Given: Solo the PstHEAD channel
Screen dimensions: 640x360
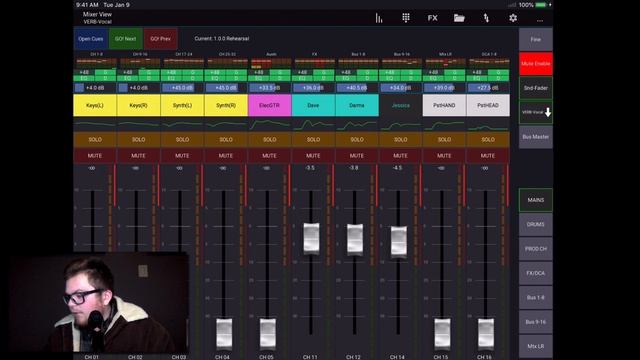Looking at the screenshot, I should (488, 140).
